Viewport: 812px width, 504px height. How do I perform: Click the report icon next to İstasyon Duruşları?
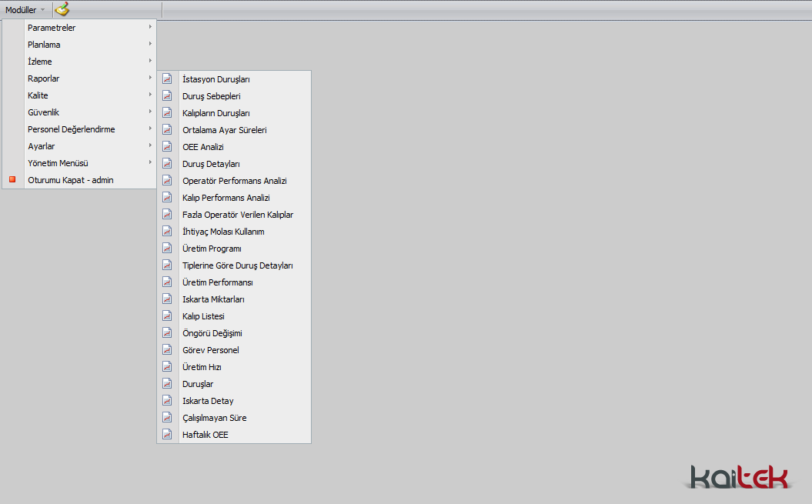[x=167, y=79]
